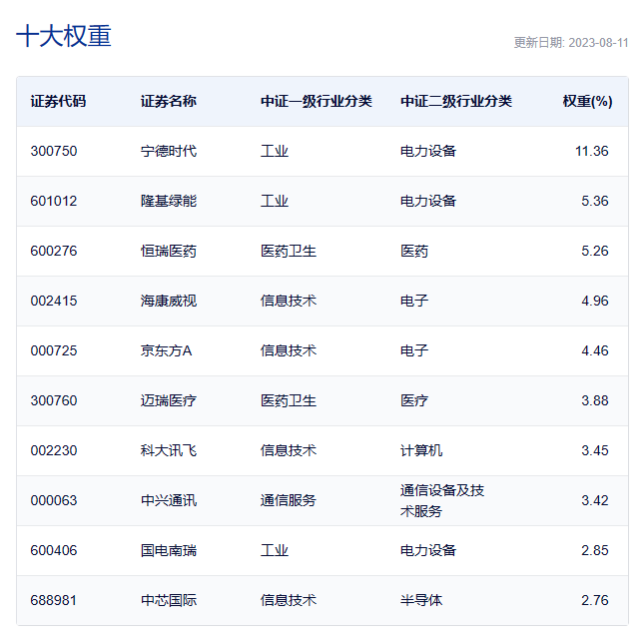Click the update date 2023-08-11
The image size is (644, 644).
coord(598,43)
